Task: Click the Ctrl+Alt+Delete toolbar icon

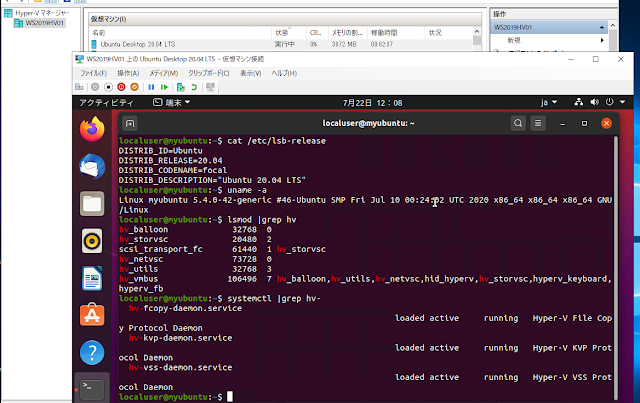Action: [79, 87]
